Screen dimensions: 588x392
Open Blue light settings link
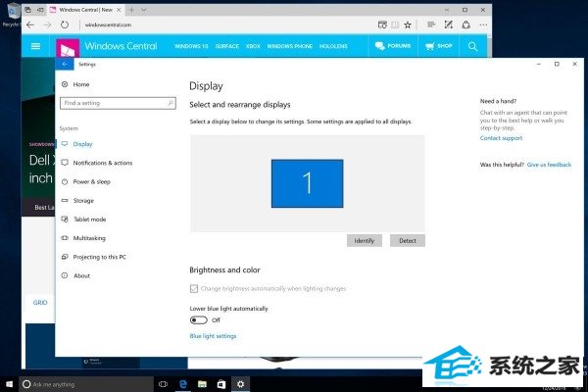pyautogui.click(x=213, y=336)
